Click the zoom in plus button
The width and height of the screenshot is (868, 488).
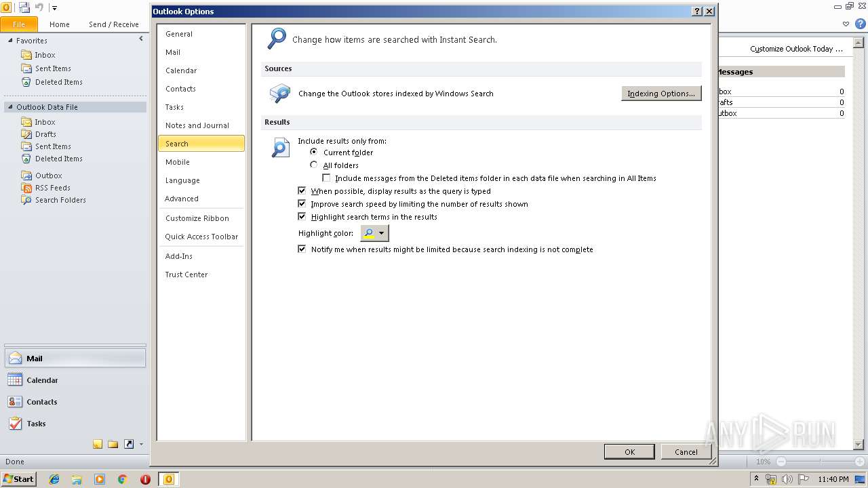tap(859, 462)
